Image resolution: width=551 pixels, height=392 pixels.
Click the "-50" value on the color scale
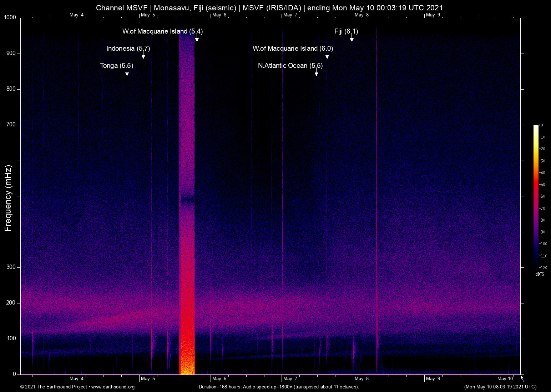[542, 185]
